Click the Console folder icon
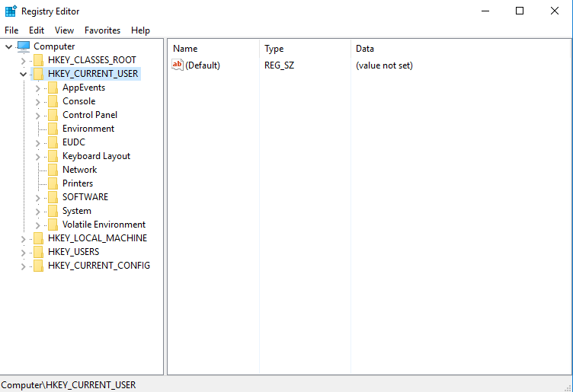The width and height of the screenshot is (573, 392). [53, 101]
